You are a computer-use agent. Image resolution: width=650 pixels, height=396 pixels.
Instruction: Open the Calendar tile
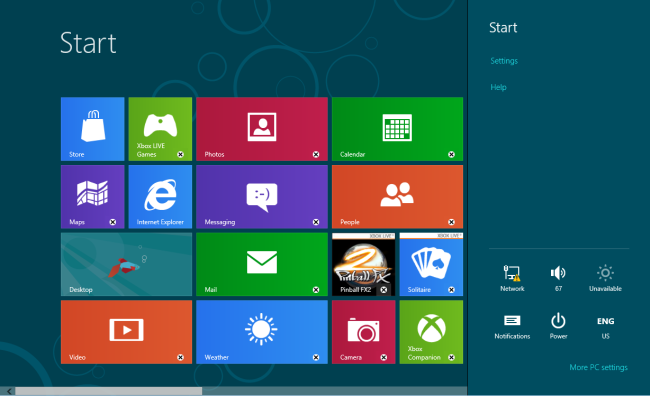coord(397,129)
